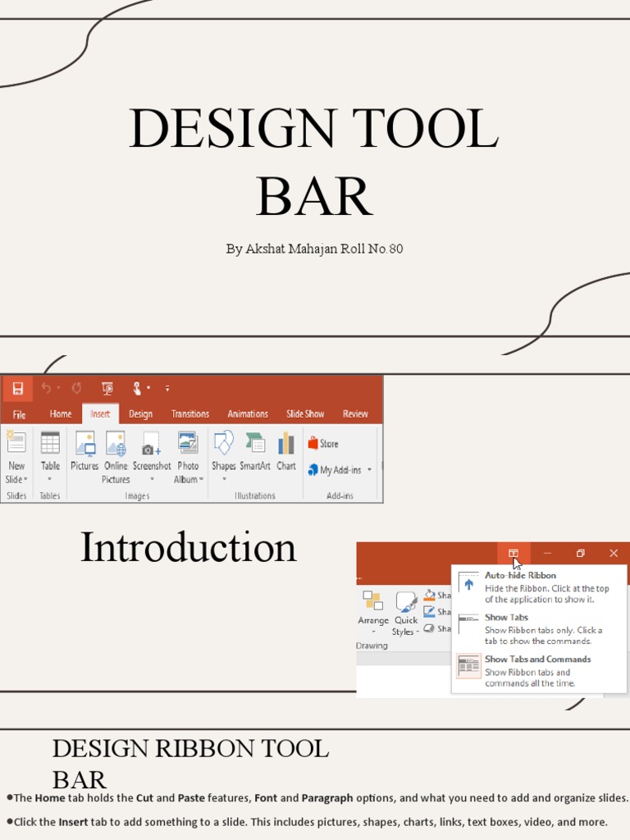Click the Undo arrow icon
The width and height of the screenshot is (630, 840).
click(x=46, y=388)
